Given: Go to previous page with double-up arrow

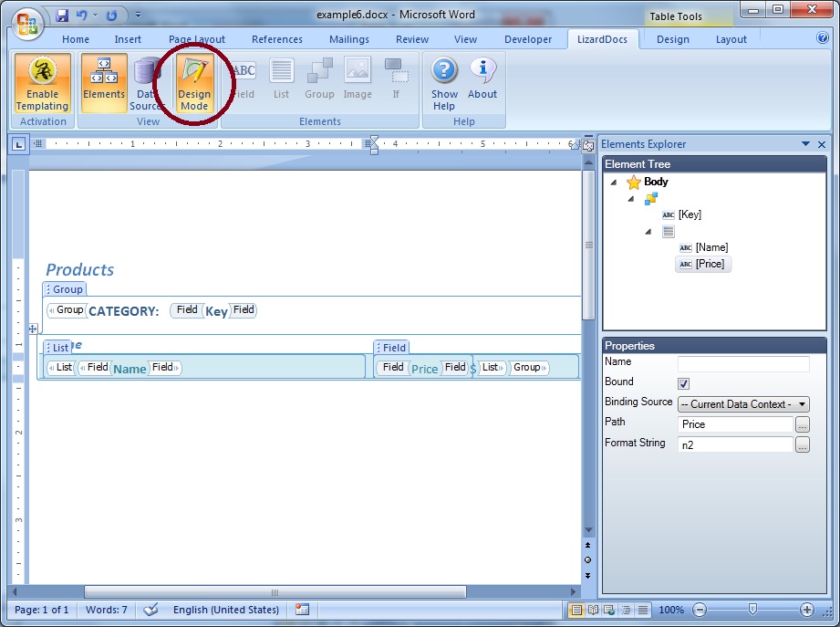Looking at the screenshot, I should 587,545.
